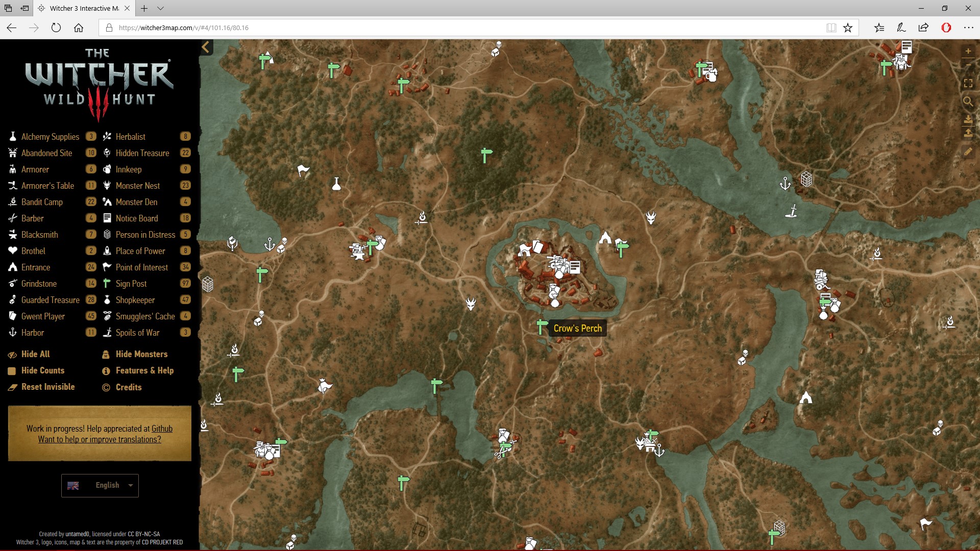Open the Github link
Screen dimensions: 980x551
(x=162, y=429)
